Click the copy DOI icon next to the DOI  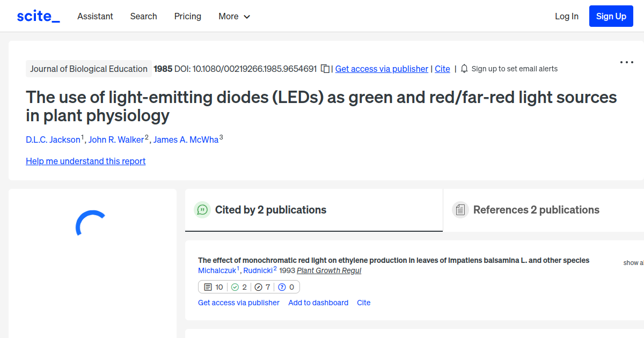[x=325, y=70]
